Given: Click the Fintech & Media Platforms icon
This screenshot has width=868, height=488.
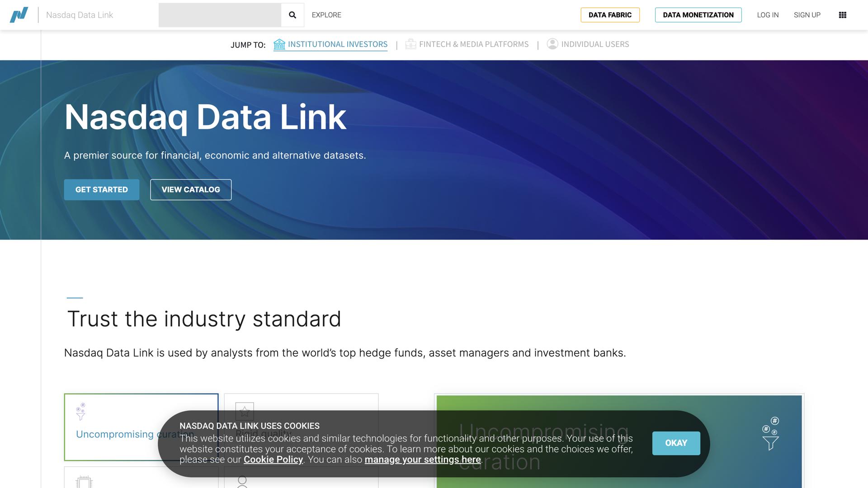Looking at the screenshot, I should click(410, 44).
